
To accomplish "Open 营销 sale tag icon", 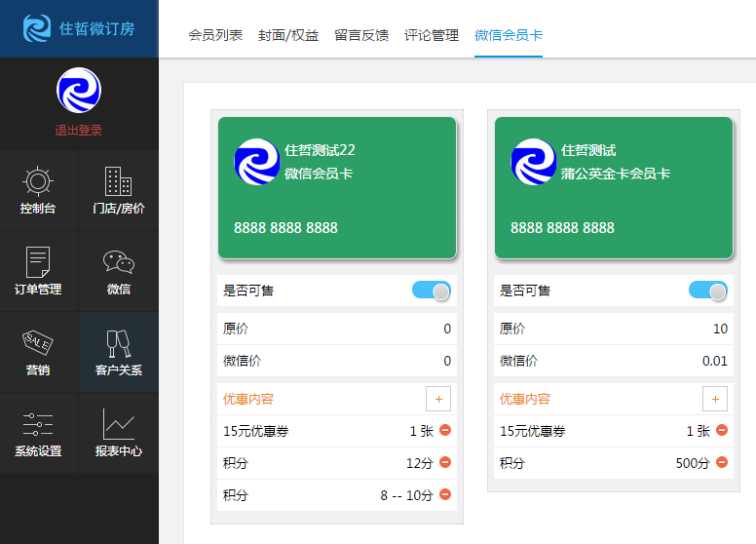I will [x=38, y=344].
